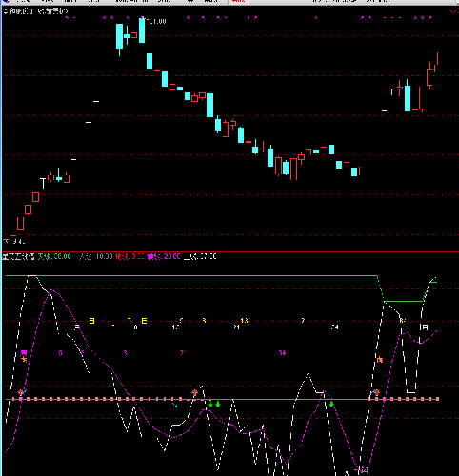Viewport: 459px width, 476px height.
Task: Click the magenta 34 cycle label
Action: (282, 353)
